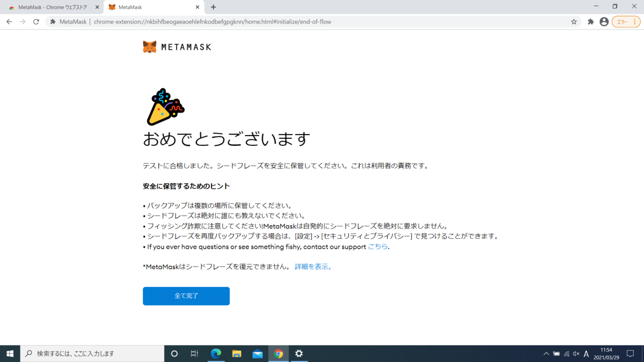
Task: Click the バックアップは複数の場所に保管してください line
Action: pos(217,205)
